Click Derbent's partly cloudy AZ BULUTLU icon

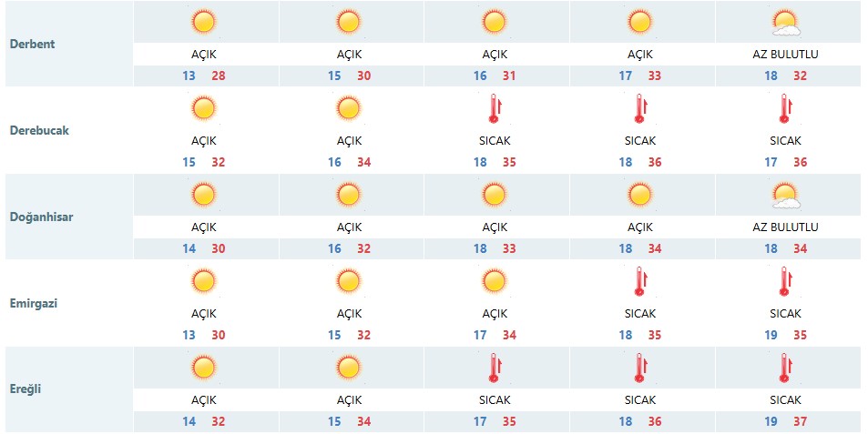[x=785, y=23]
